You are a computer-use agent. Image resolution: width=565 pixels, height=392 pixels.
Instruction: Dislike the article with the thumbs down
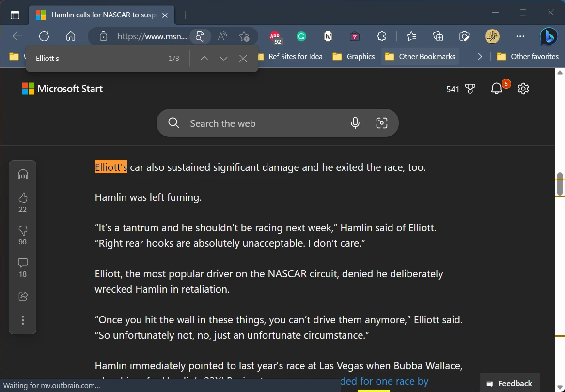(x=22, y=230)
